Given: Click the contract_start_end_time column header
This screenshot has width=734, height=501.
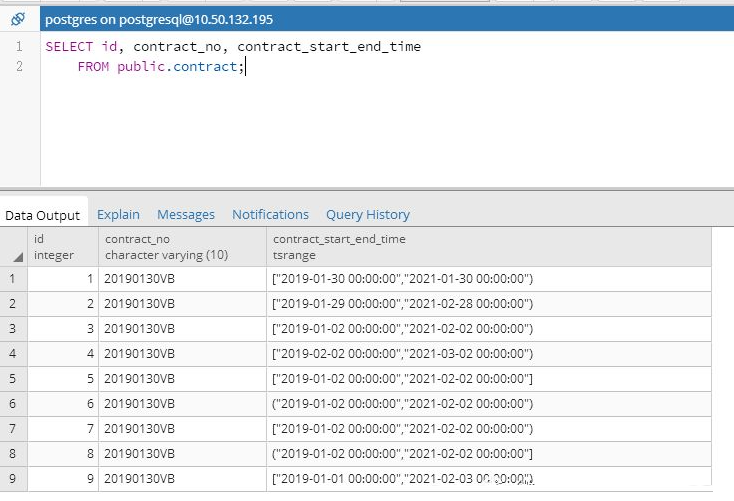Looking at the screenshot, I should click(x=489, y=247).
